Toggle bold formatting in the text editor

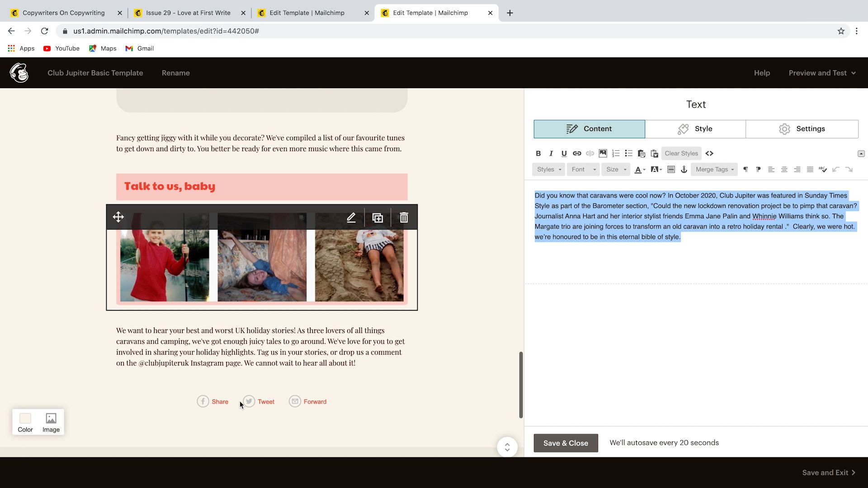[x=538, y=154]
